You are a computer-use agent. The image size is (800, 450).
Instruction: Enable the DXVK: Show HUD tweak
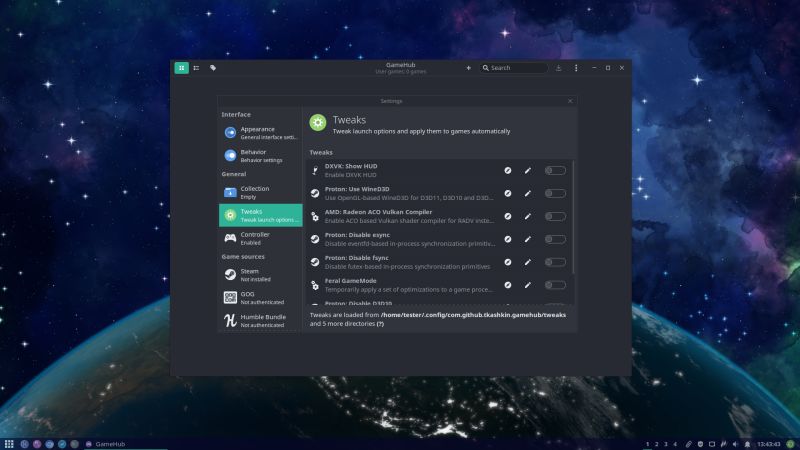(555, 170)
